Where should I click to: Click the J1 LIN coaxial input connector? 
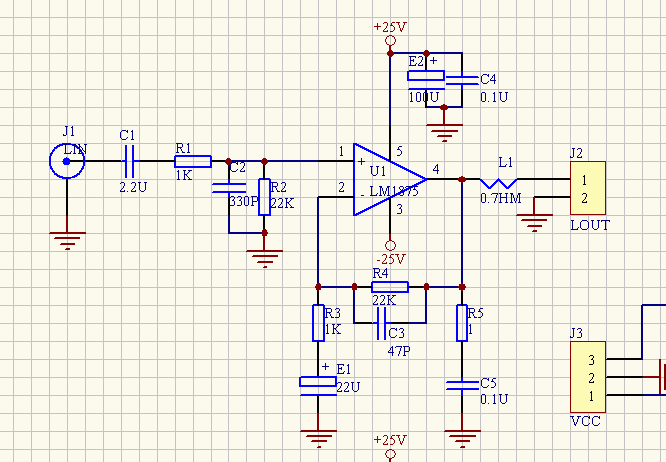(x=67, y=160)
